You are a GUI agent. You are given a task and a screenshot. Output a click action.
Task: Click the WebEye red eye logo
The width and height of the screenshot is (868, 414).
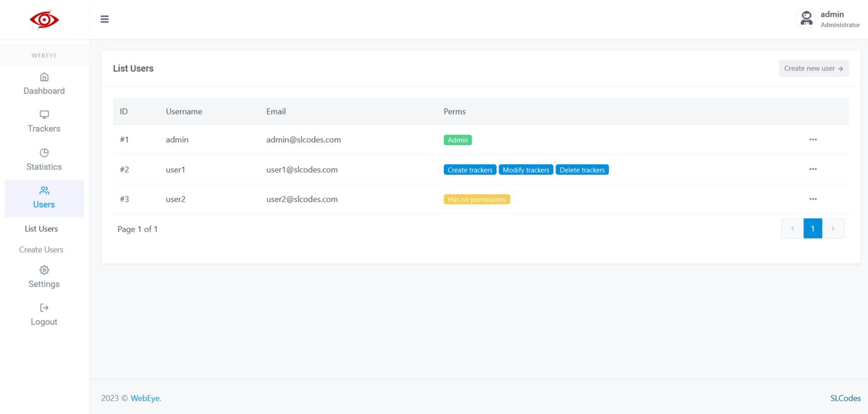pyautogui.click(x=44, y=20)
